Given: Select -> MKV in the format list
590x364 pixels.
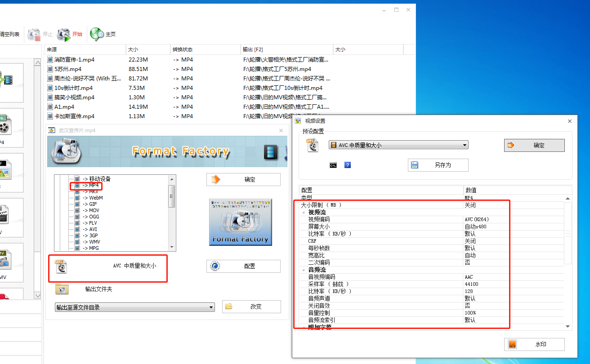Looking at the screenshot, I should 93,191.
